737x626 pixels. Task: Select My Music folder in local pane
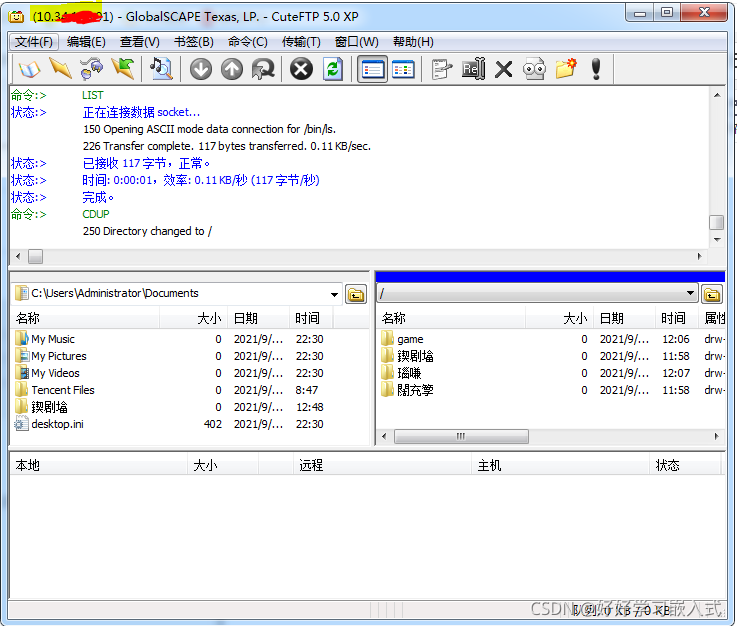click(53, 339)
